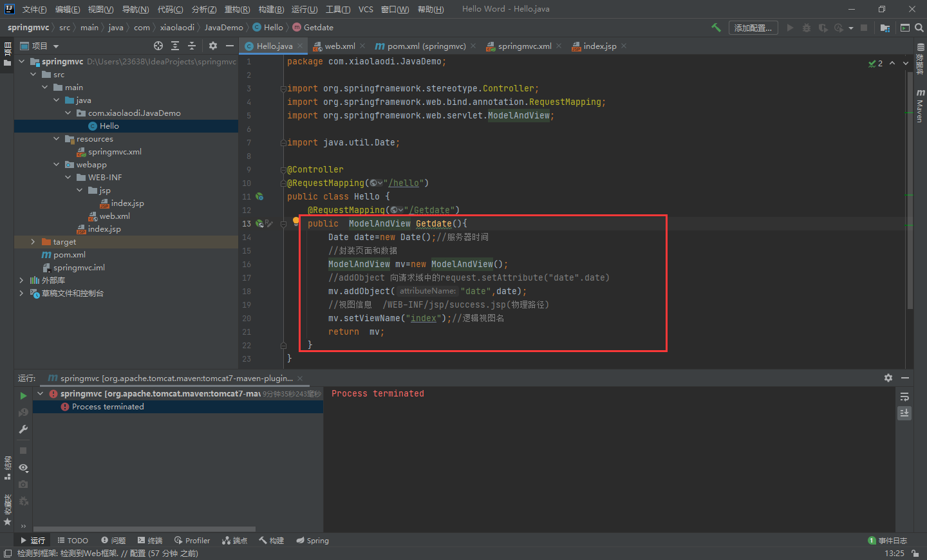Collapse springmvc run tree node
The height and width of the screenshot is (560, 927).
(41, 393)
